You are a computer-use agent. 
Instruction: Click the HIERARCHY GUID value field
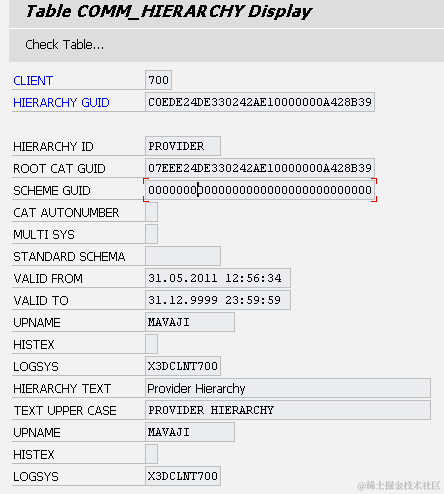tap(260, 102)
